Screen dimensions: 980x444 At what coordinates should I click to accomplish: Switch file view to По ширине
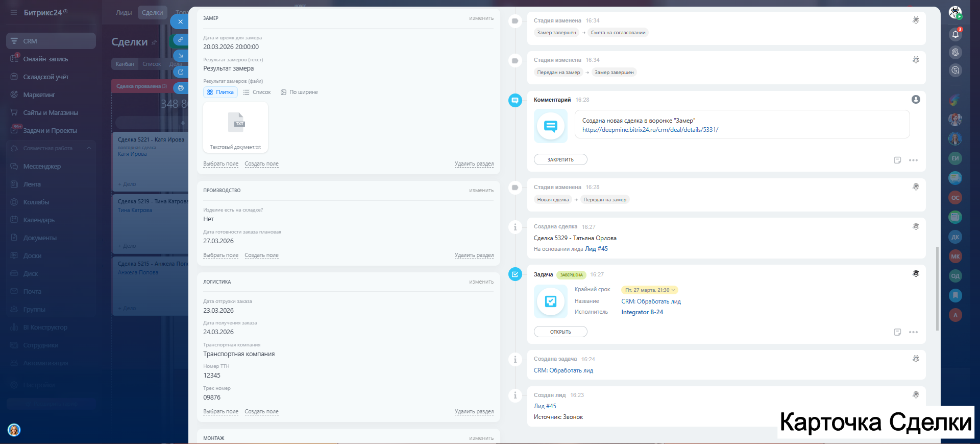click(x=299, y=92)
